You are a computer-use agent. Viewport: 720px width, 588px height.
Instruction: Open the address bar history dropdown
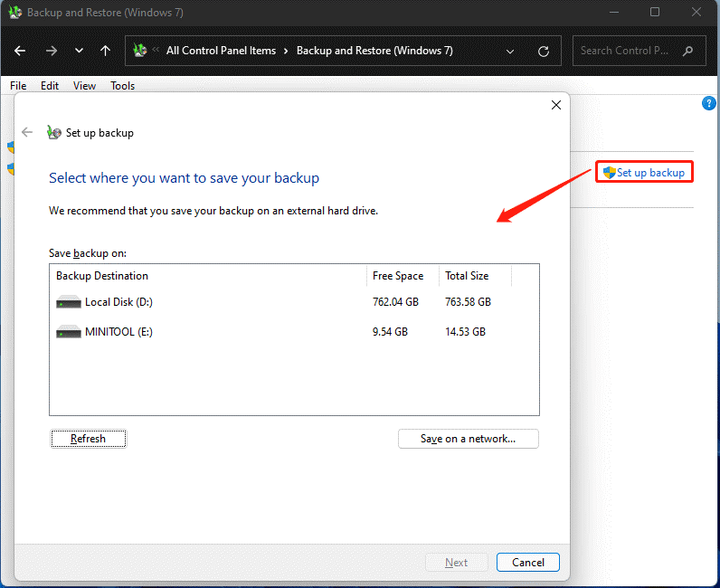[511, 51]
